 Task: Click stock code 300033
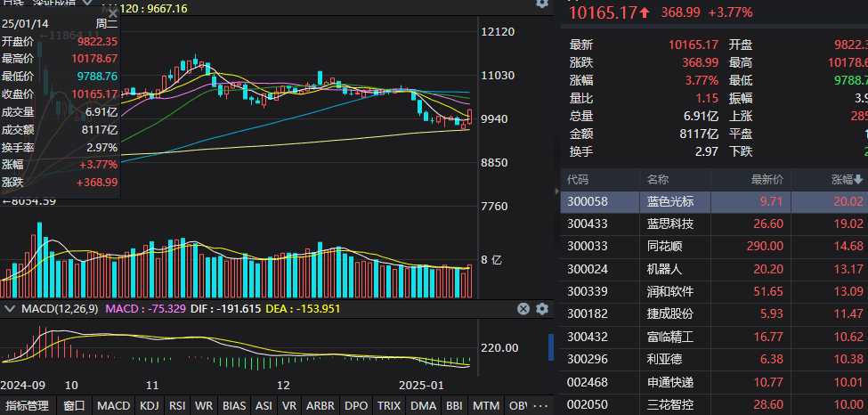tap(588, 246)
